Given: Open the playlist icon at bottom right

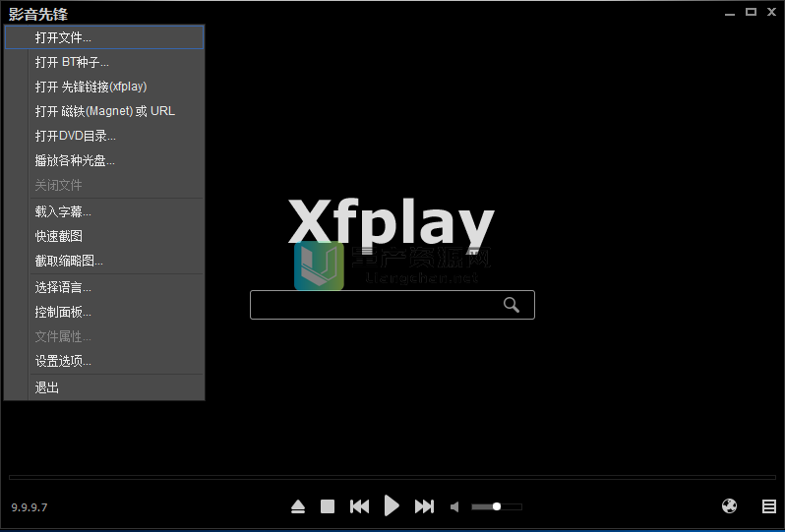Looking at the screenshot, I should (769, 506).
